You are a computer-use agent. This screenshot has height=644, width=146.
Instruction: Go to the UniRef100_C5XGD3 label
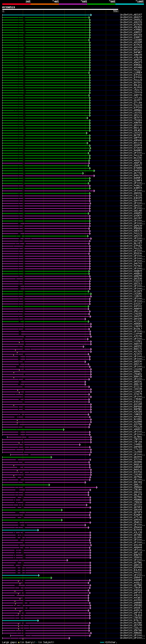click(x=131, y=120)
